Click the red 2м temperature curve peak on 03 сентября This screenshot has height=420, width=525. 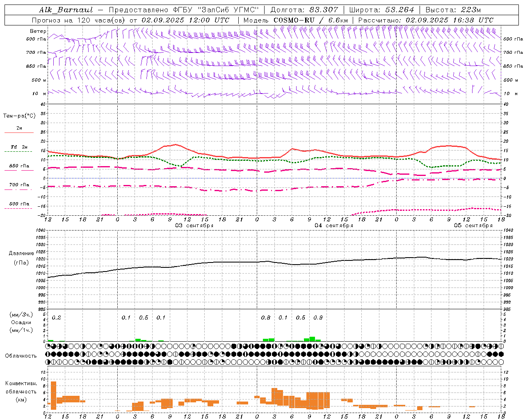(x=176, y=144)
